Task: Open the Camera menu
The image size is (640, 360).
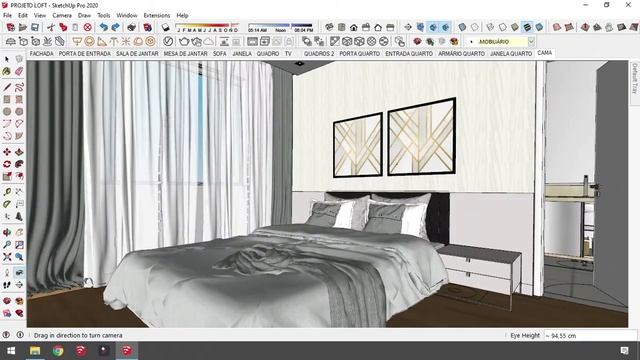Action: [x=62, y=15]
